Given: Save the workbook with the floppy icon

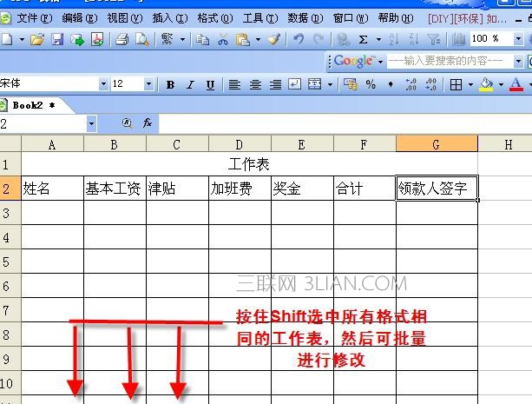Looking at the screenshot, I should 57,40.
